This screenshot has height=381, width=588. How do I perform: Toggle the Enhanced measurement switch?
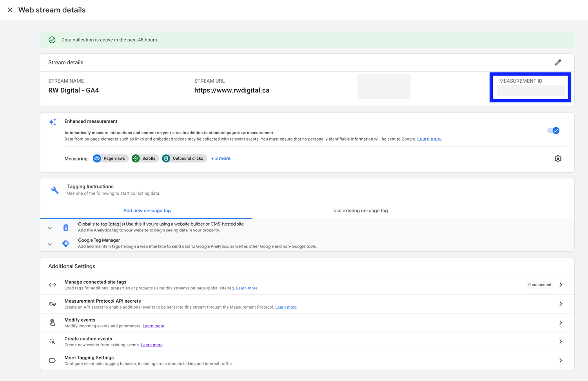554,130
